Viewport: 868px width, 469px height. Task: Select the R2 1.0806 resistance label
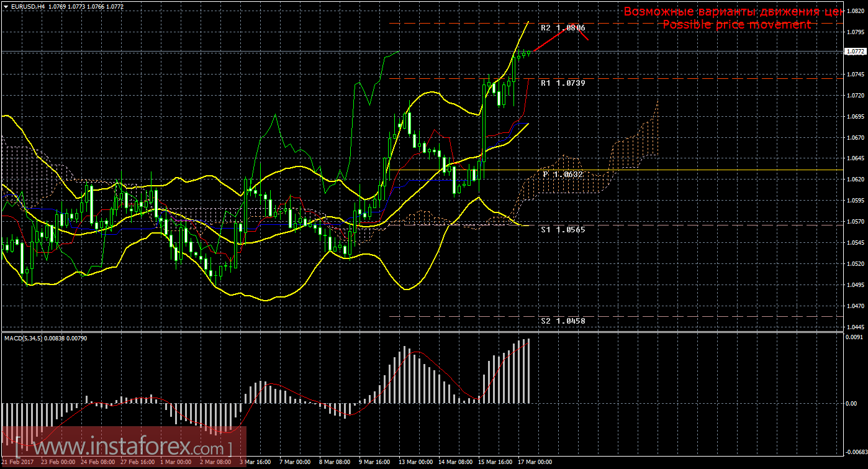point(562,28)
